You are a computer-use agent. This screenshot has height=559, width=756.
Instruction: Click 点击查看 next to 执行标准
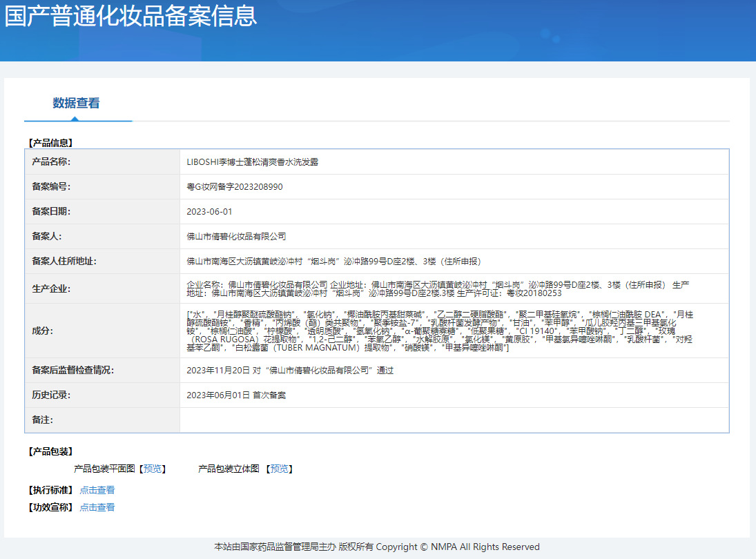pyautogui.click(x=97, y=490)
